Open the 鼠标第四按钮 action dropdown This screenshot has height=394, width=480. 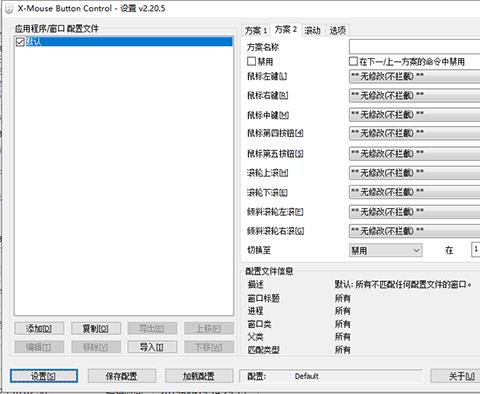tap(414, 133)
